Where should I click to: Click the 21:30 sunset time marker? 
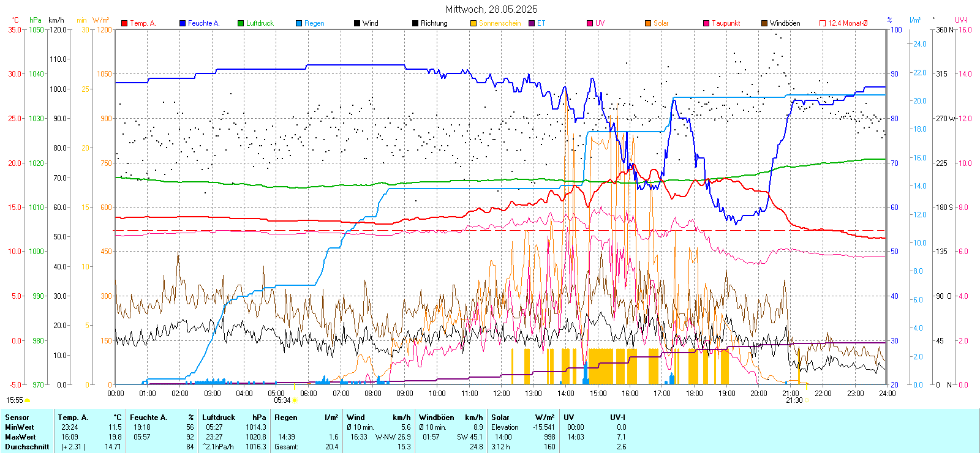[x=794, y=400]
